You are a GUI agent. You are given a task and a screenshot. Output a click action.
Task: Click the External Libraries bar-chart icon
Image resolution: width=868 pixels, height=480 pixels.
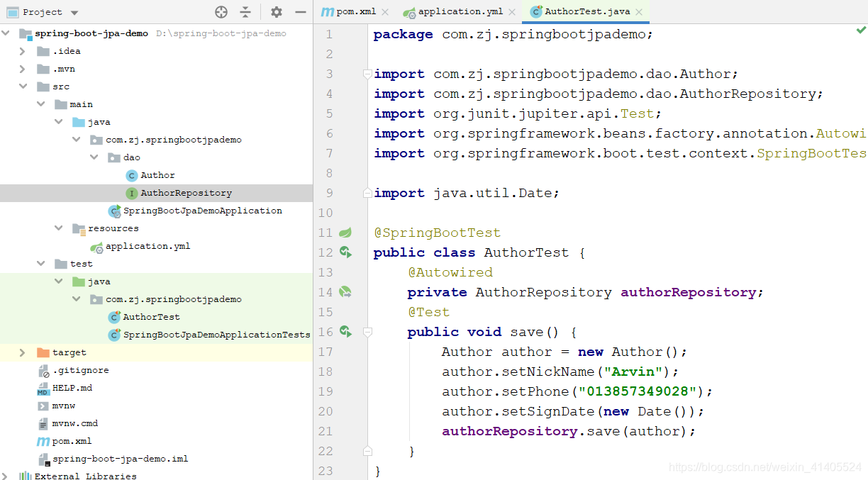(x=25, y=476)
